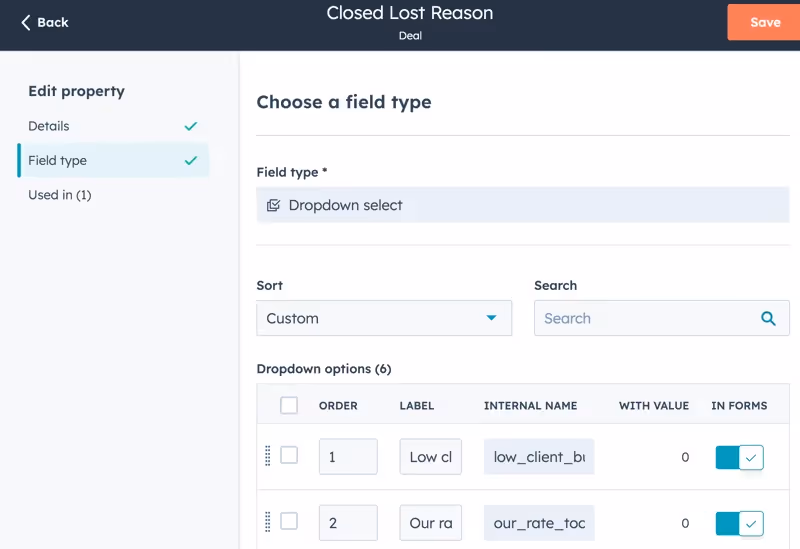Screen dimensions: 800x549
Task: Toggle In Forms for Low cl option
Action: pyautogui.click(x=739, y=457)
